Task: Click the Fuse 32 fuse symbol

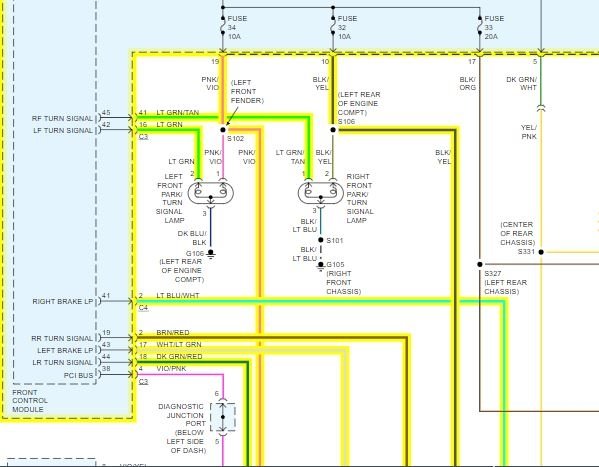Action: (x=333, y=26)
